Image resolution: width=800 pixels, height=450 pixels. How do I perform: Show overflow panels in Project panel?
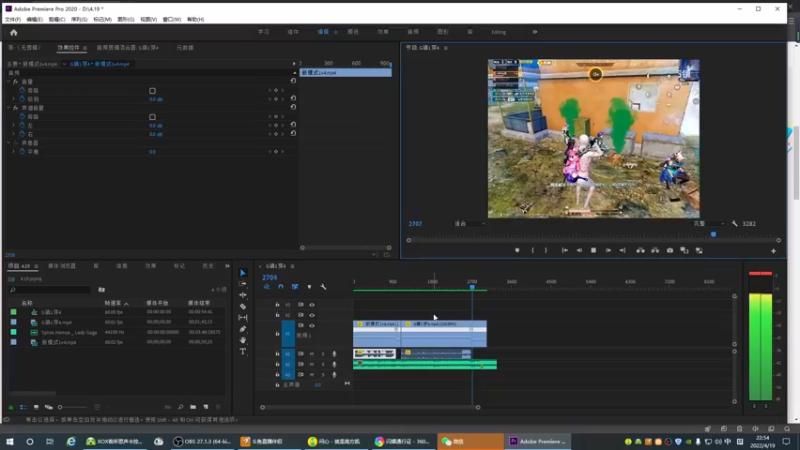pos(227,266)
